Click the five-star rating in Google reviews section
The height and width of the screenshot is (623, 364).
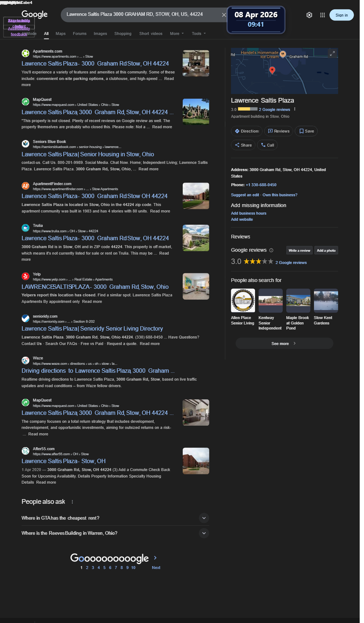coord(259,261)
